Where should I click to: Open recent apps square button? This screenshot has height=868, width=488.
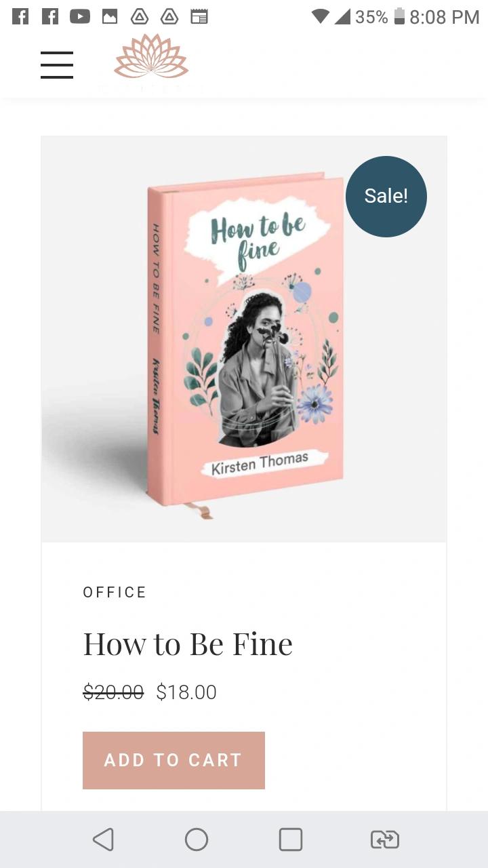point(291,840)
